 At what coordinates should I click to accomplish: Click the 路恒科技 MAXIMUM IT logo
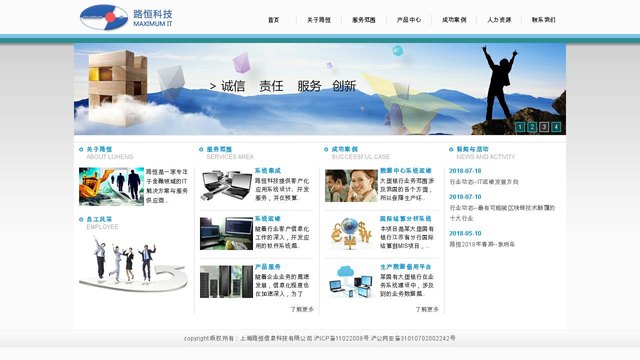tap(126, 18)
